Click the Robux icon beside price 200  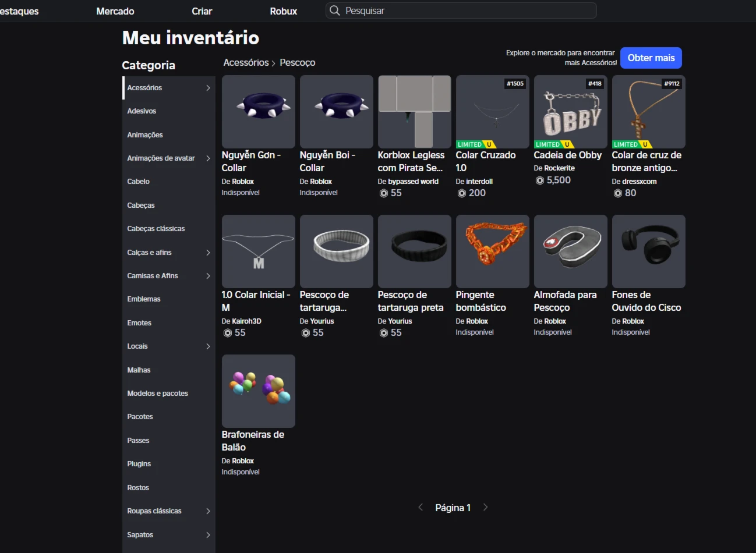(462, 193)
